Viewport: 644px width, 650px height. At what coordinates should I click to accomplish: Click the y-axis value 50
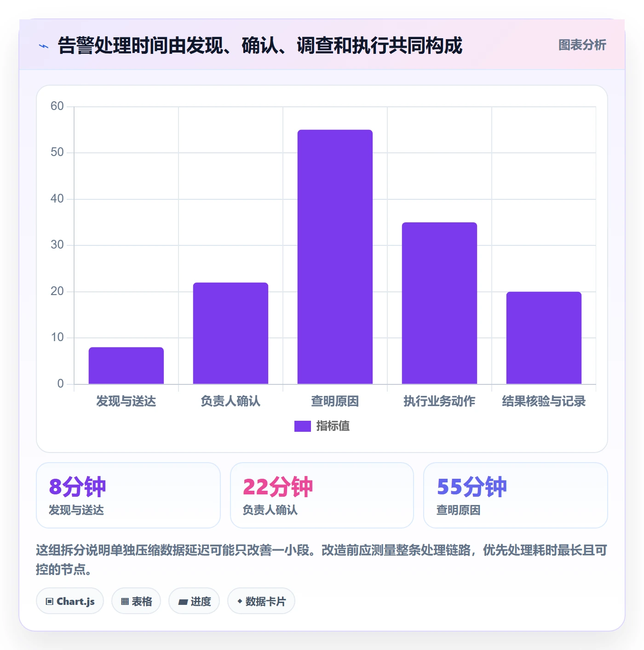pos(57,152)
